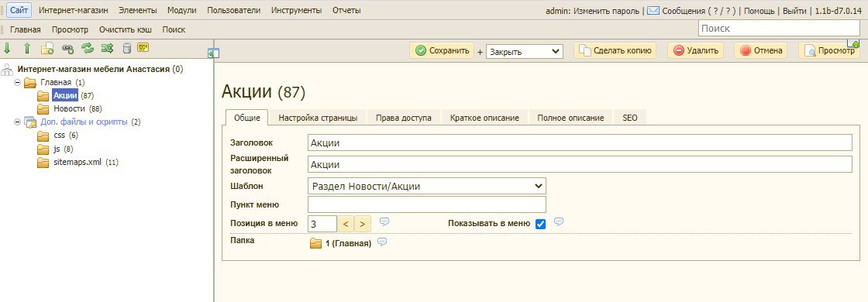
Task: Click the green shuffle arrows icon
Action: click(108, 48)
